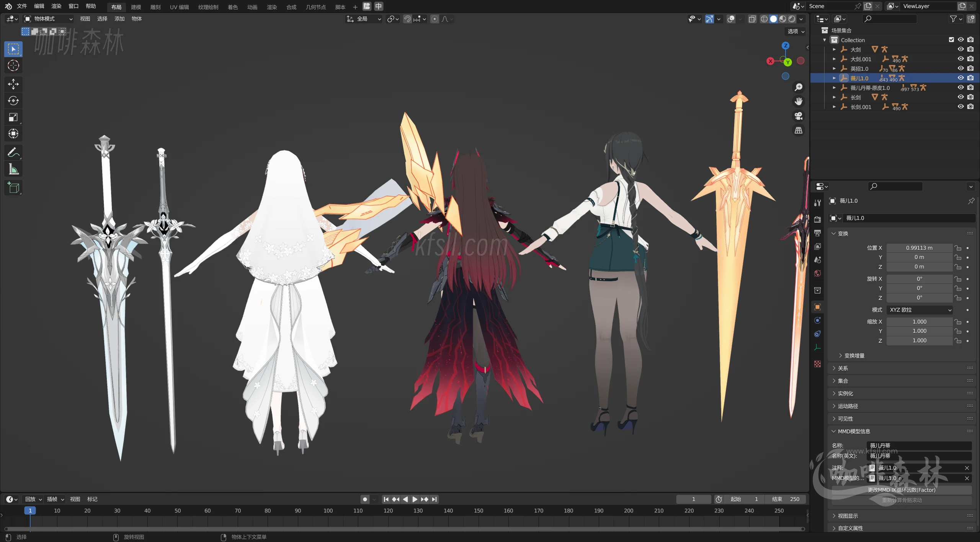Image resolution: width=980 pixels, height=542 pixels.
Task: Select the Cursor tool in the toolbar
Action: pyautogui.click(x=13, y=65)
